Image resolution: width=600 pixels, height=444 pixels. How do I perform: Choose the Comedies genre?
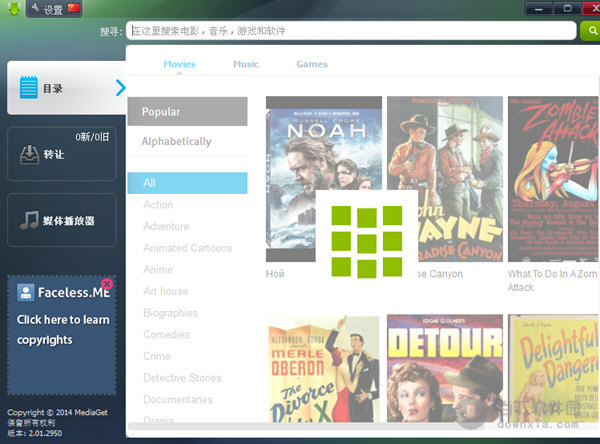click(166, 335)
